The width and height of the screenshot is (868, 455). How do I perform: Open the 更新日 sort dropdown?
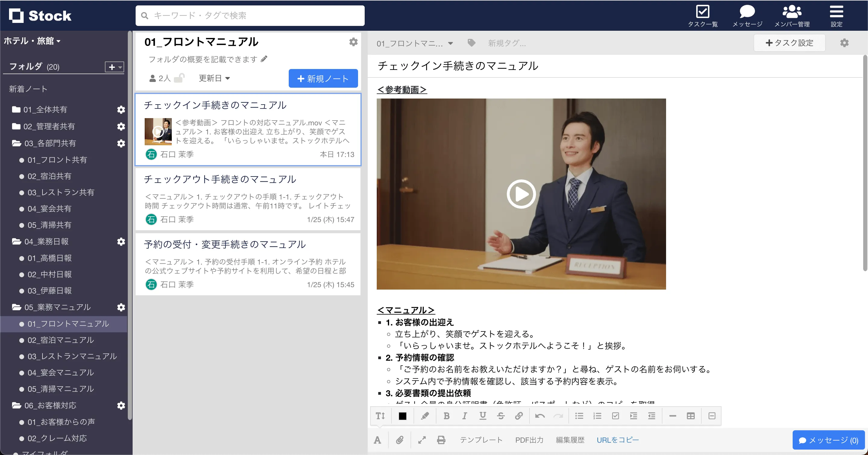tap(214, 78)
